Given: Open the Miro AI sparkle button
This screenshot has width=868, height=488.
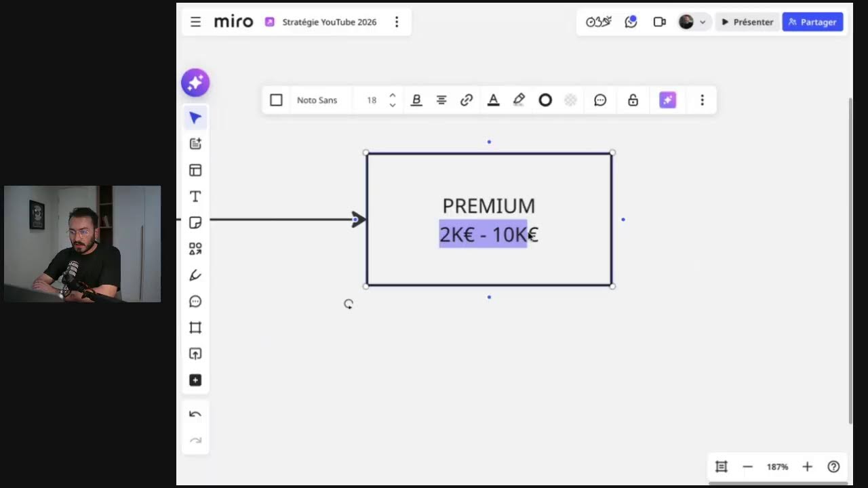Looking at the screenshot, I should point(195,83).
